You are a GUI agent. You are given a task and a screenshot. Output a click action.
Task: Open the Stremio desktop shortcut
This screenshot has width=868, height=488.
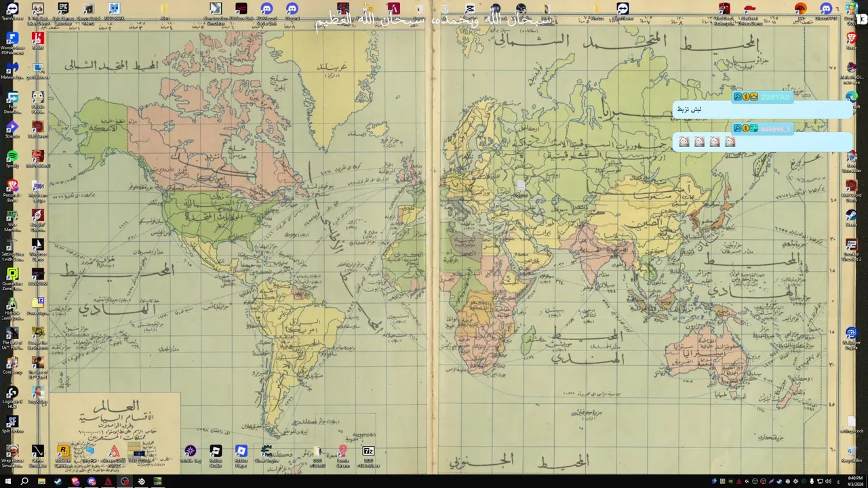(12, 129)
